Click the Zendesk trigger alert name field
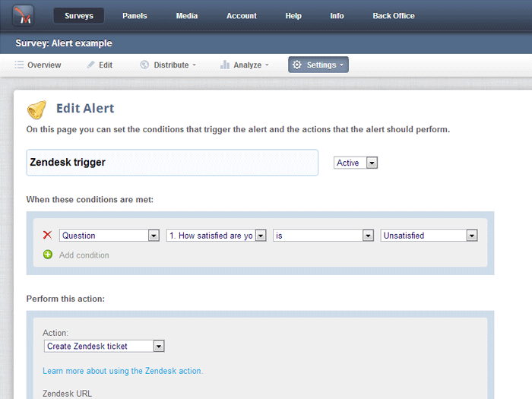The height and width of the screenshot is (399, 532). click(172, 163)
